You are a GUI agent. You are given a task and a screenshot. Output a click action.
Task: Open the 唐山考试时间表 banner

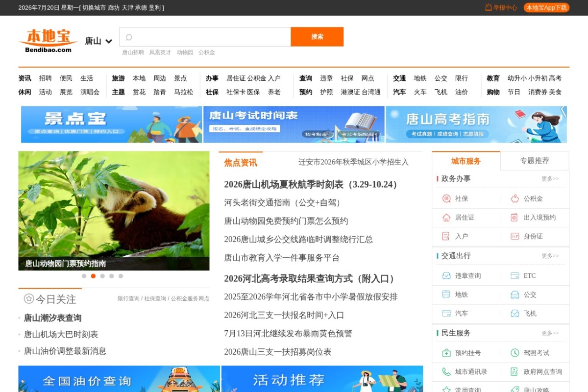coord(294,124)
